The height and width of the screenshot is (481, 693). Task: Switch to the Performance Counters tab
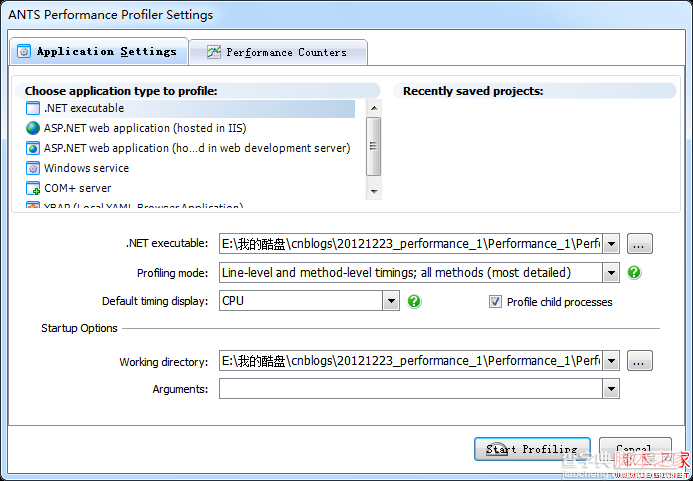tap(278, 53)
